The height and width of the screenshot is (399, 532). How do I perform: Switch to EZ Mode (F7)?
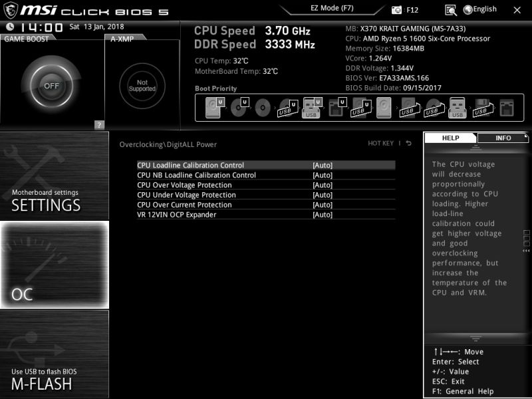(x=332, y=8)
